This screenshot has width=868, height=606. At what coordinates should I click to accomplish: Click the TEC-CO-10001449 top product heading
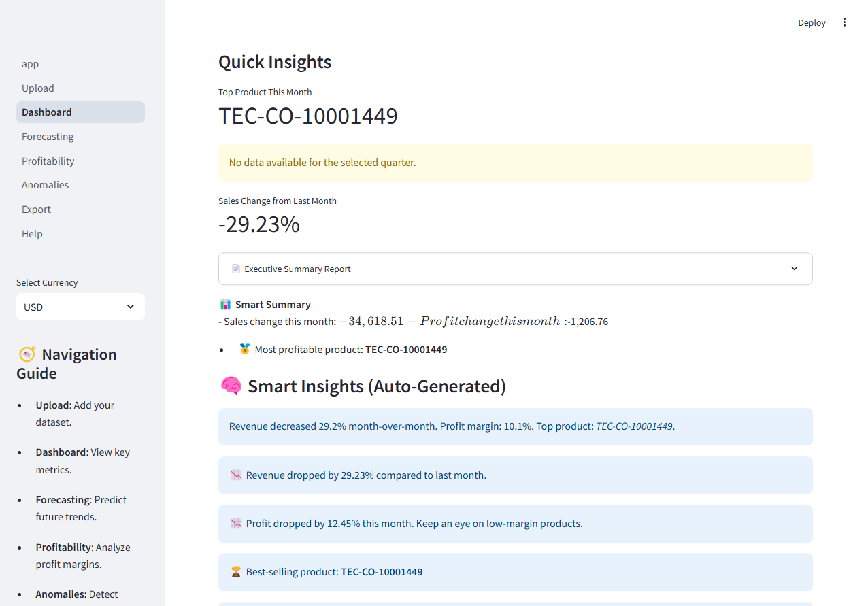click(307, 116)
